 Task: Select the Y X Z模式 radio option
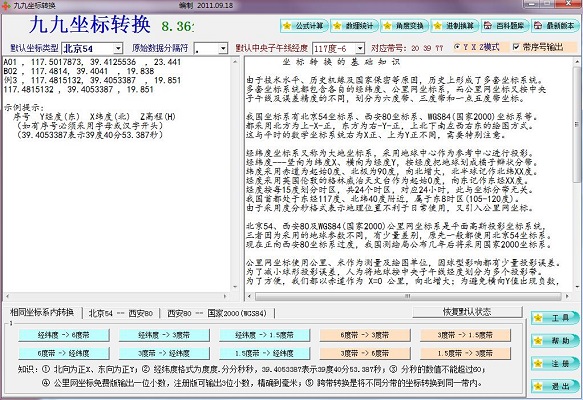tap(477, 47)
